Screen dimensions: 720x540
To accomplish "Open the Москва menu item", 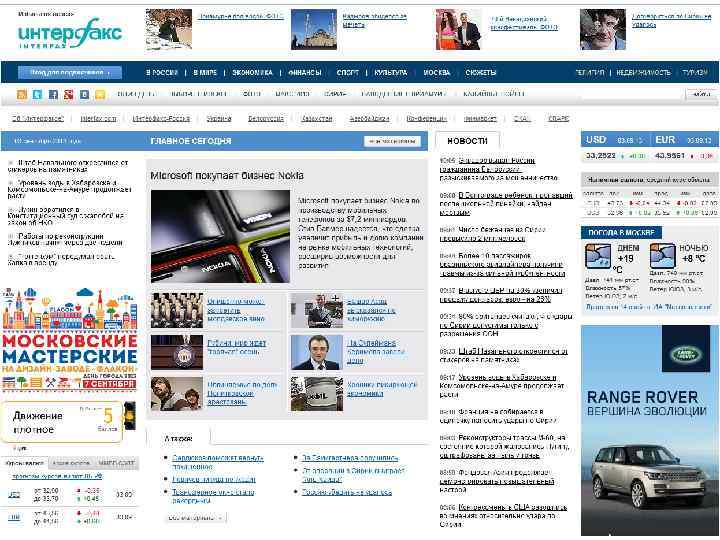I will (x=437, y=73).
